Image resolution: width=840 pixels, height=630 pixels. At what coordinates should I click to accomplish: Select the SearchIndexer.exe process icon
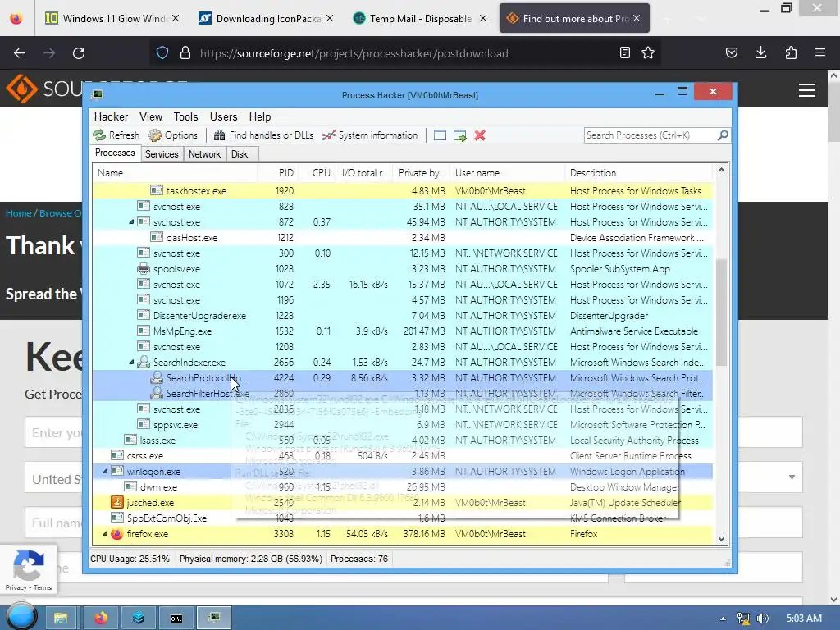143,362
